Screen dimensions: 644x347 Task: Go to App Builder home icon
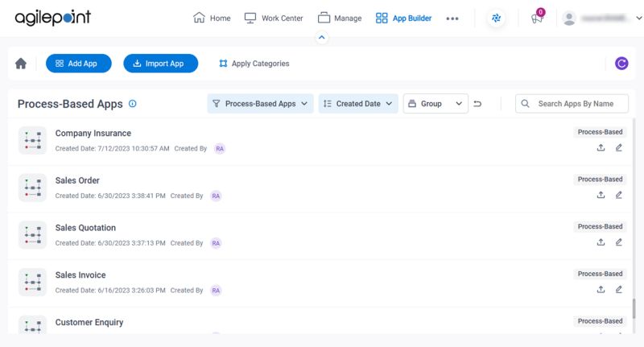[21, 64]
